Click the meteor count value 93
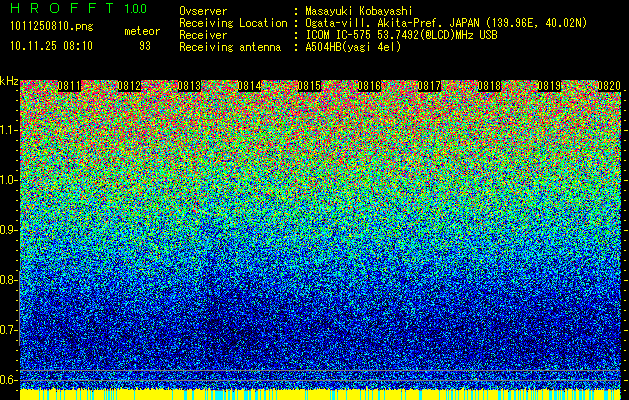This screenshot has width=629, height=400. pyautogui.click(x=145, y=46)
